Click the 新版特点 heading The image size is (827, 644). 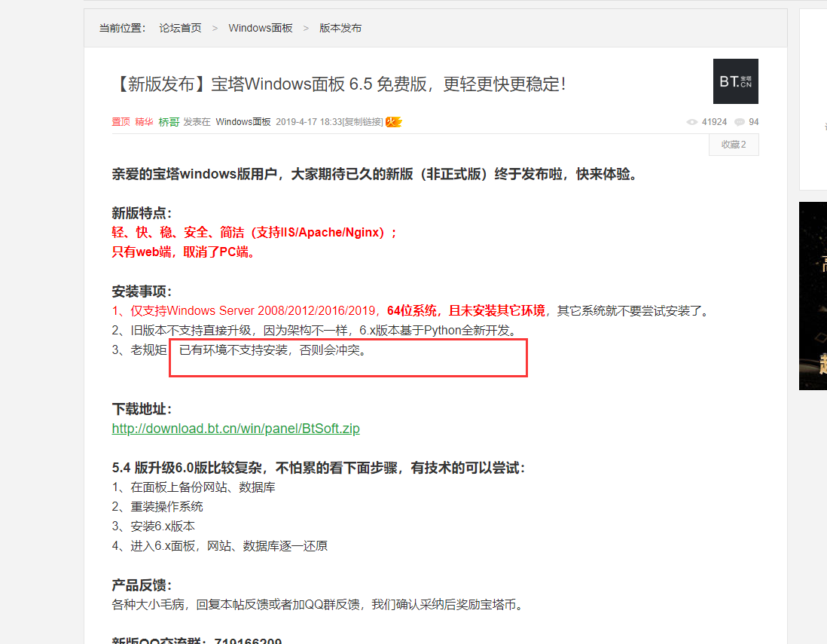(x=142, y=213)
